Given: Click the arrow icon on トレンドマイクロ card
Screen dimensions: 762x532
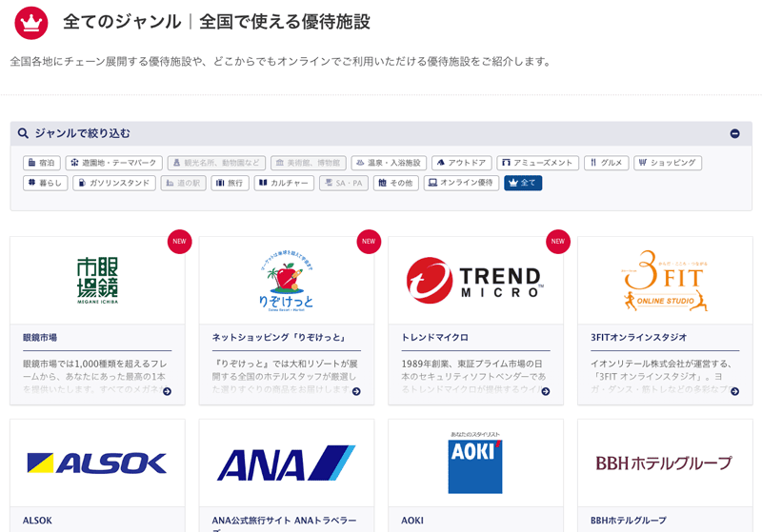Looking at the screenshot, I should [546, 391].
